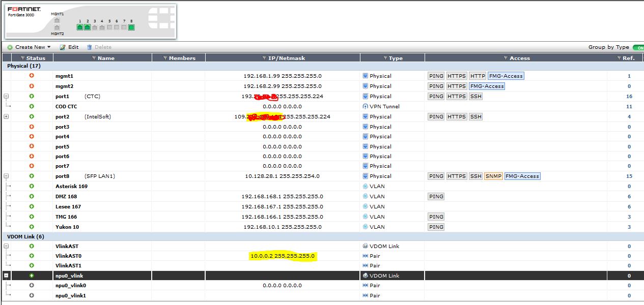Click the VlinkAST VDOM Link type icon
Viewport: 644px width, 305px height.
(x=365, y=246)
